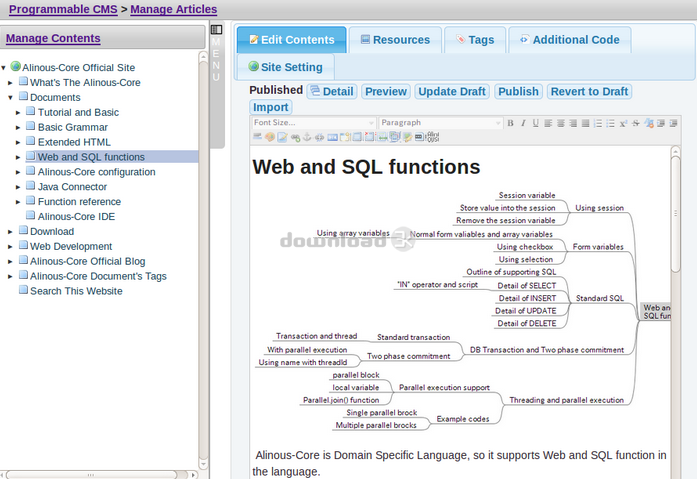
Task: Click the horizontal rule icon
Action: coord(257,137)
